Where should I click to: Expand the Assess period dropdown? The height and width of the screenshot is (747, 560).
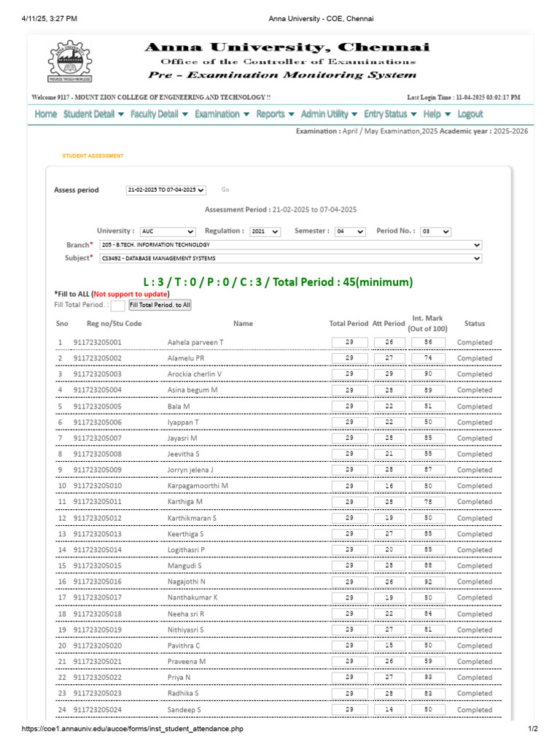[166, 190]
